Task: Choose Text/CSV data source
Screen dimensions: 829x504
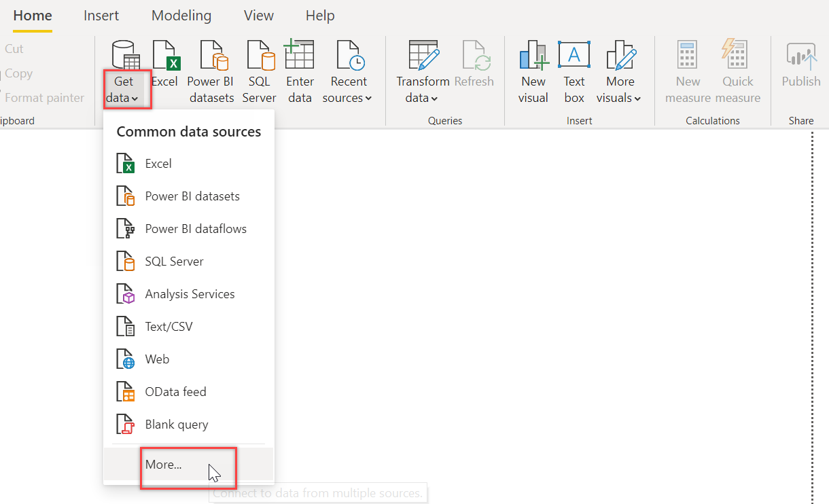Action: 189,327
